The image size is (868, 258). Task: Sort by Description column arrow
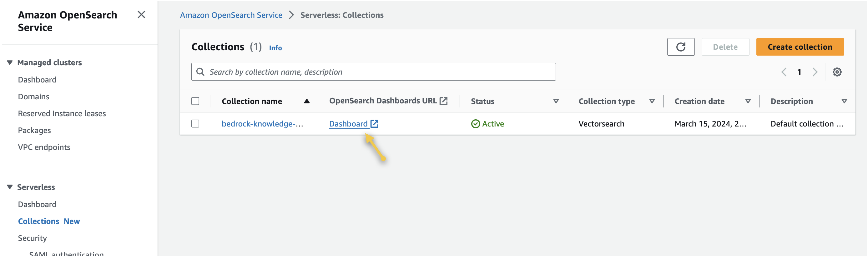pos(844,101)
